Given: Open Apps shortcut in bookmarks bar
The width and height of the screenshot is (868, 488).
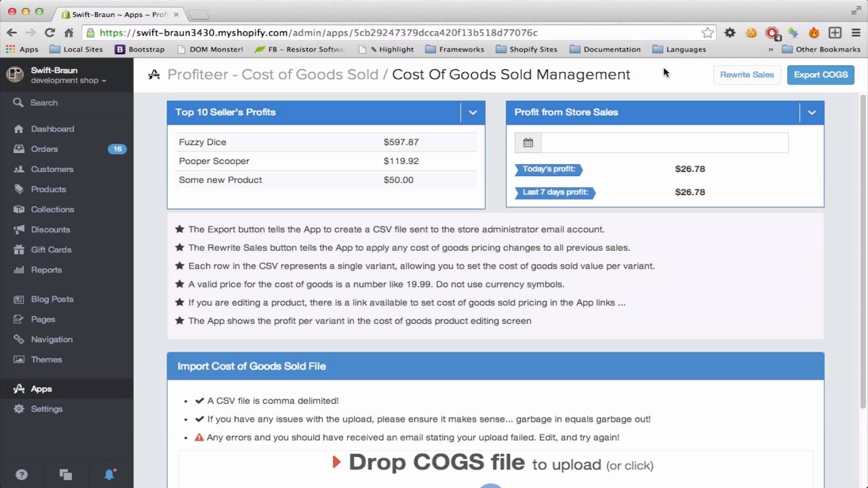Looking at the screenshot, I should pyautogui.click(x=22, y=49).
